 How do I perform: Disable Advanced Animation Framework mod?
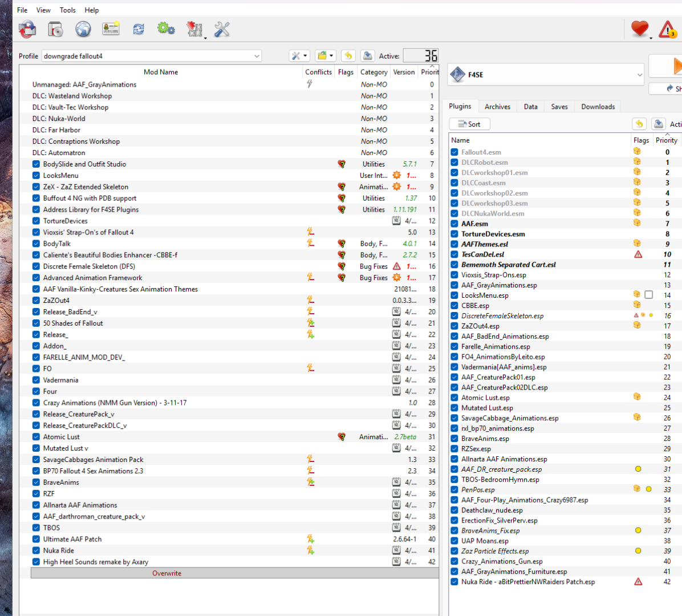tap(36, 278)
